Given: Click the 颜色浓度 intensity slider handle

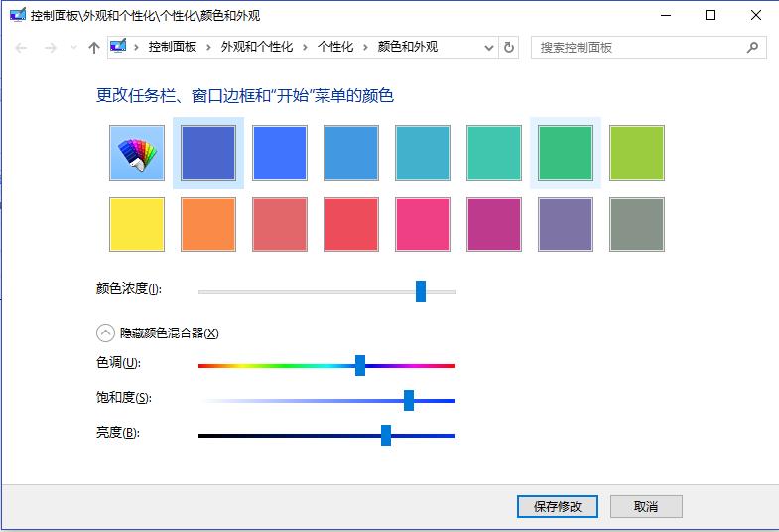Looking at the screenshot, I should point(421,291).
